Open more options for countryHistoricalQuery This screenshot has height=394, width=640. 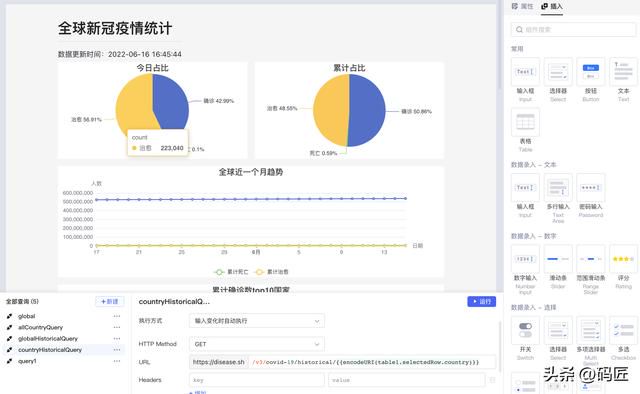click(117, 350)
